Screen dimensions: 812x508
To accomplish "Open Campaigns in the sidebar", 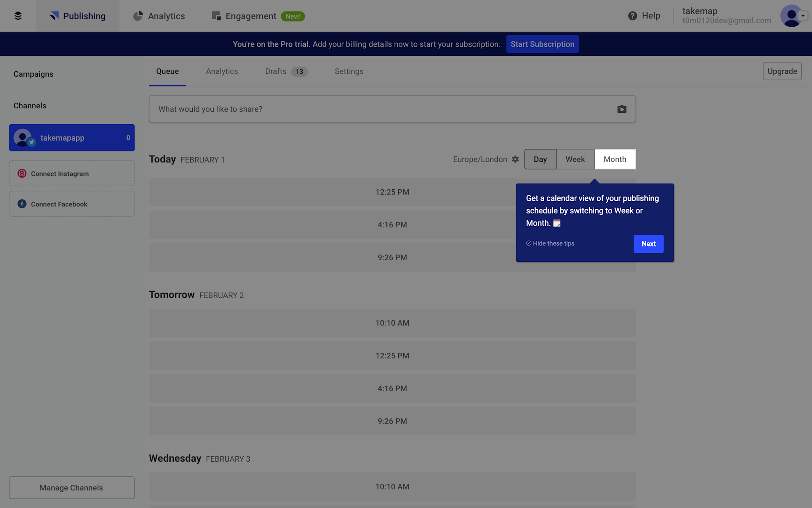I will pyautogui.click(x=33, y=74).
